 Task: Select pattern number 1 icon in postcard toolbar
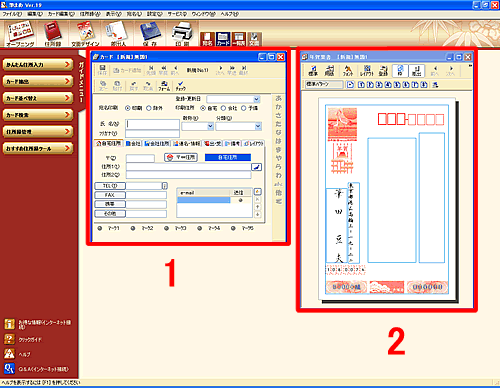click(361, 85)
